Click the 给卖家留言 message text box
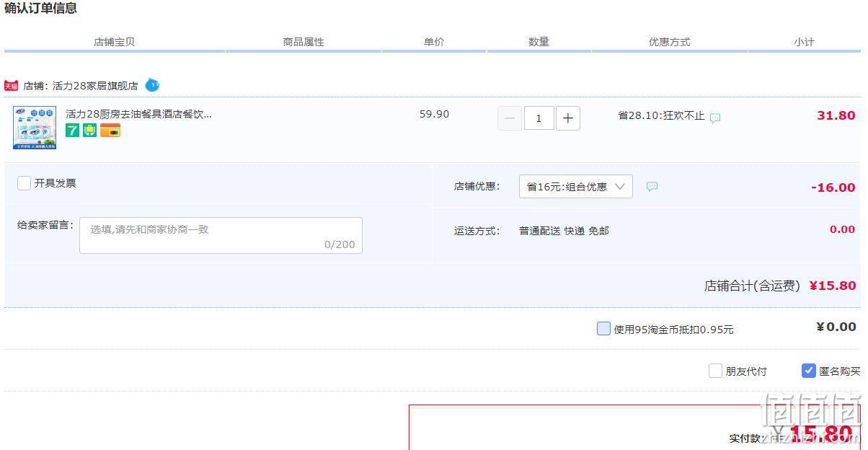Viewport: 868px width, 450px height. pyautogui.click(x=221, y=235)
